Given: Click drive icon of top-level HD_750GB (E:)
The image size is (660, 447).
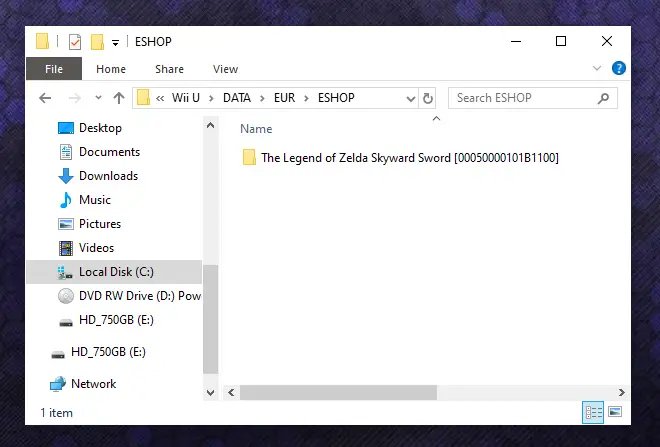Looking at the screenshot, I should [x=58, y=355].
